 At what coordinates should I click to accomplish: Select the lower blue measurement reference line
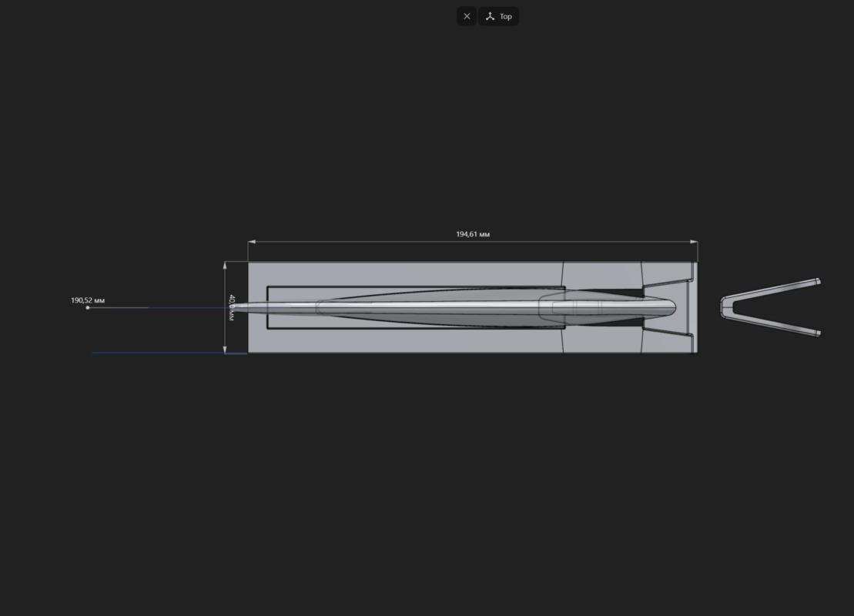coord(169,353)
